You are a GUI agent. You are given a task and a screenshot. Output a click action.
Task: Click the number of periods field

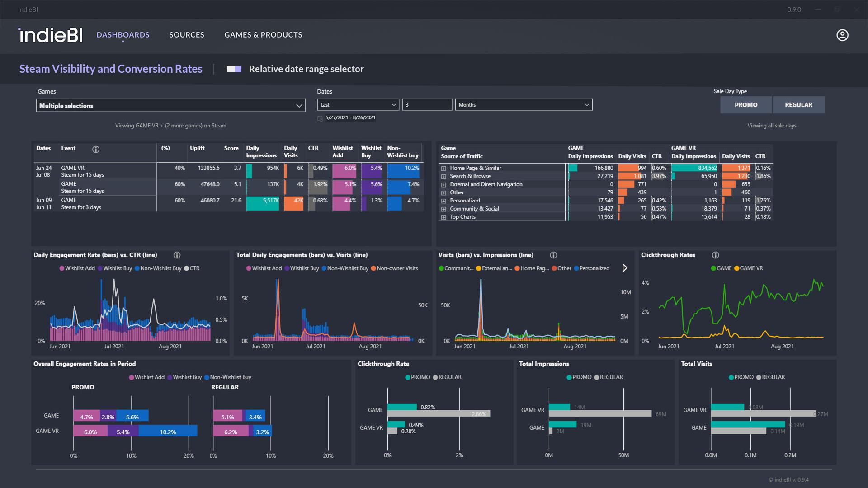427,104
